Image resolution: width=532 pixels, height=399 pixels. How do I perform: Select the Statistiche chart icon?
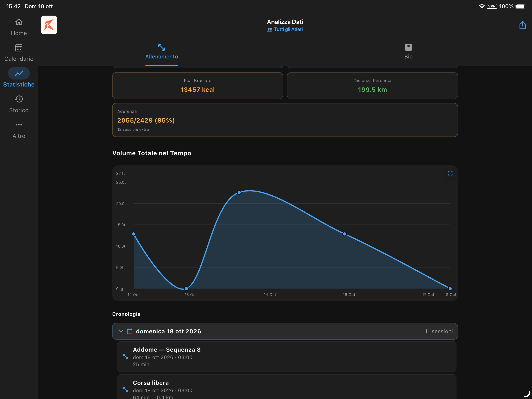(19, 73)
